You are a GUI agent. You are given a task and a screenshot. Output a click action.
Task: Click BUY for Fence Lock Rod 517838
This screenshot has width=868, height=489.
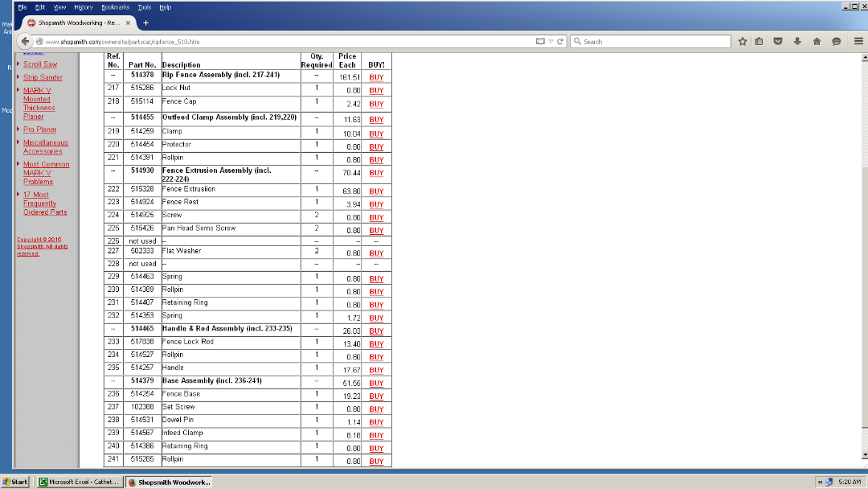[x=376, y=344]
